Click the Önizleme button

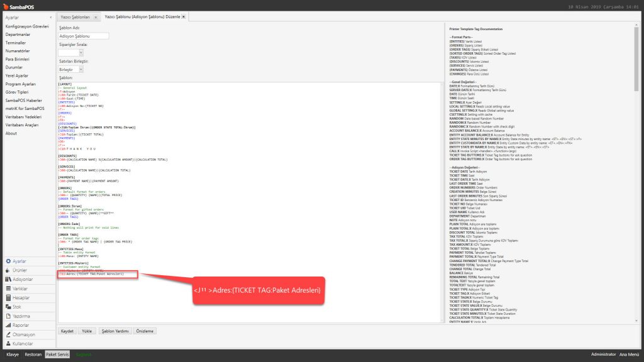144,331
